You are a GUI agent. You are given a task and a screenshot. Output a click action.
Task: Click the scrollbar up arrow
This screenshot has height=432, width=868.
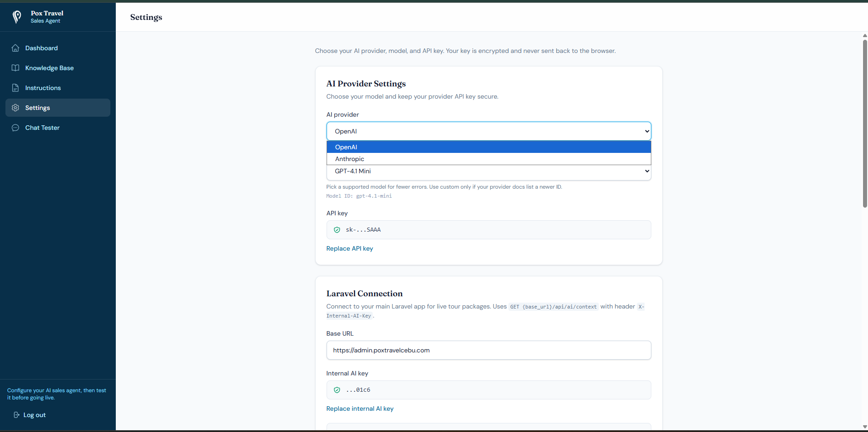pyautogui.click(x=865, y=35)
